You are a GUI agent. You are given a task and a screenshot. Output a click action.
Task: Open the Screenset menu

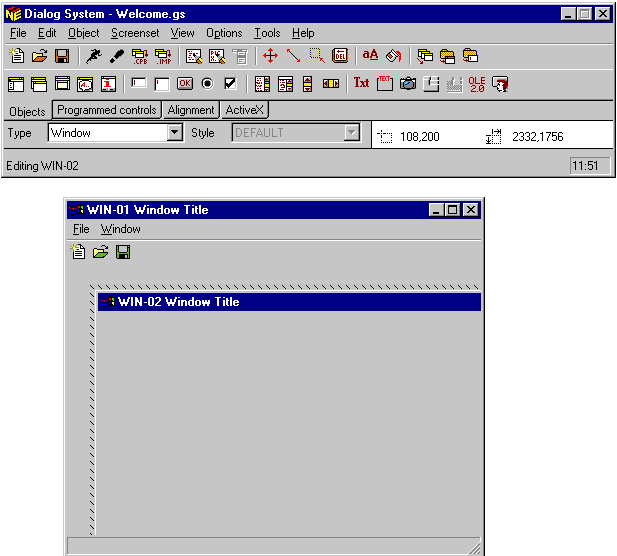tap(135, 33)
